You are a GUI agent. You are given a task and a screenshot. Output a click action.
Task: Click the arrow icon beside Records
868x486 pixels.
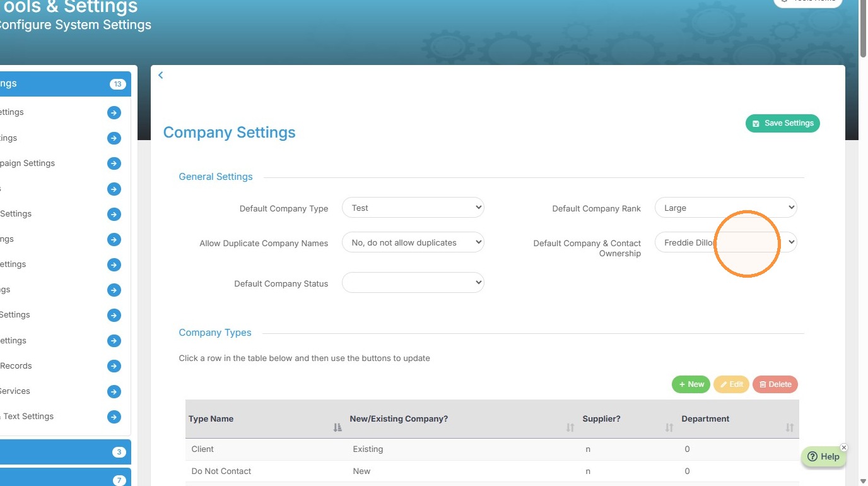(114, 366)
